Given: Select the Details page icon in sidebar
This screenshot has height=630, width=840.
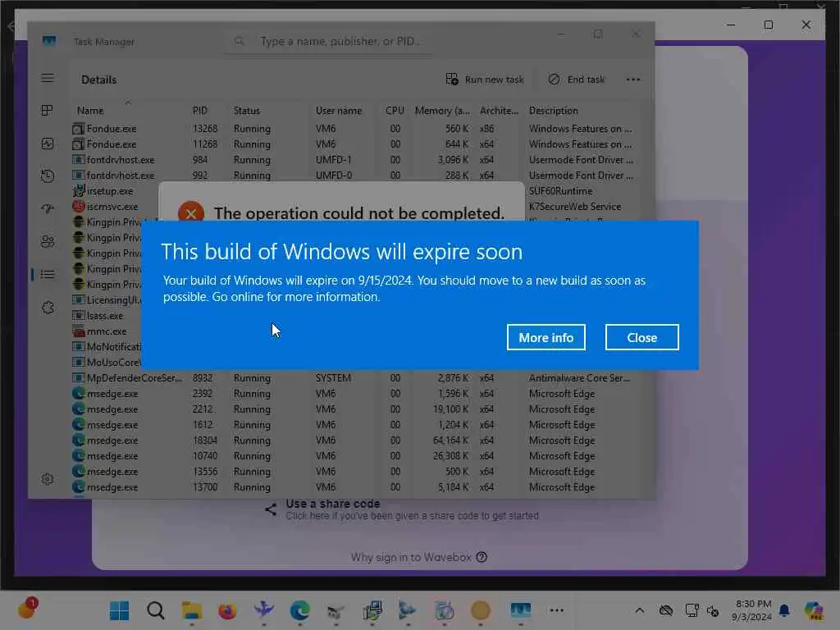Looking at the screenshot, I should 47,274.
